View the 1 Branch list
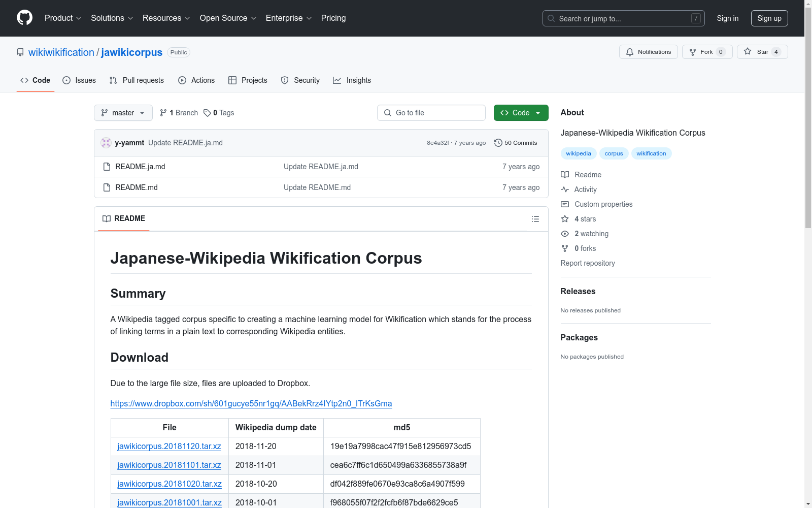Screen dimensions: 812x508 (179, 113)
